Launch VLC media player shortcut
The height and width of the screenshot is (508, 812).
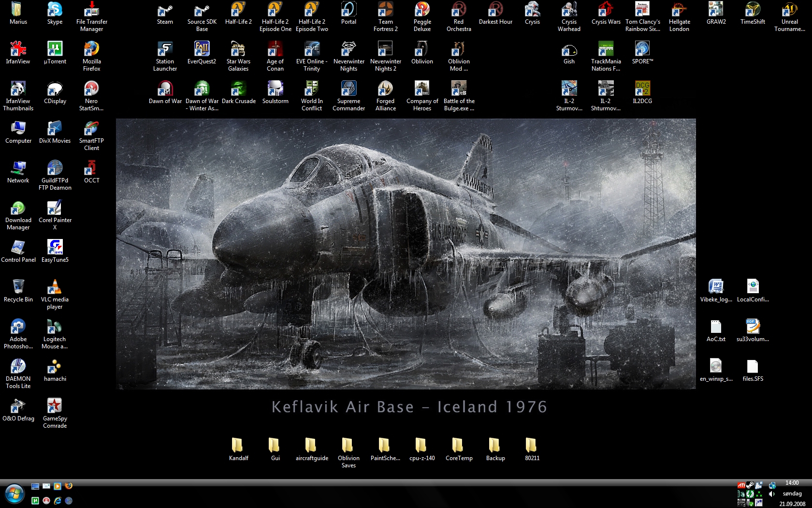coord(55,287)
